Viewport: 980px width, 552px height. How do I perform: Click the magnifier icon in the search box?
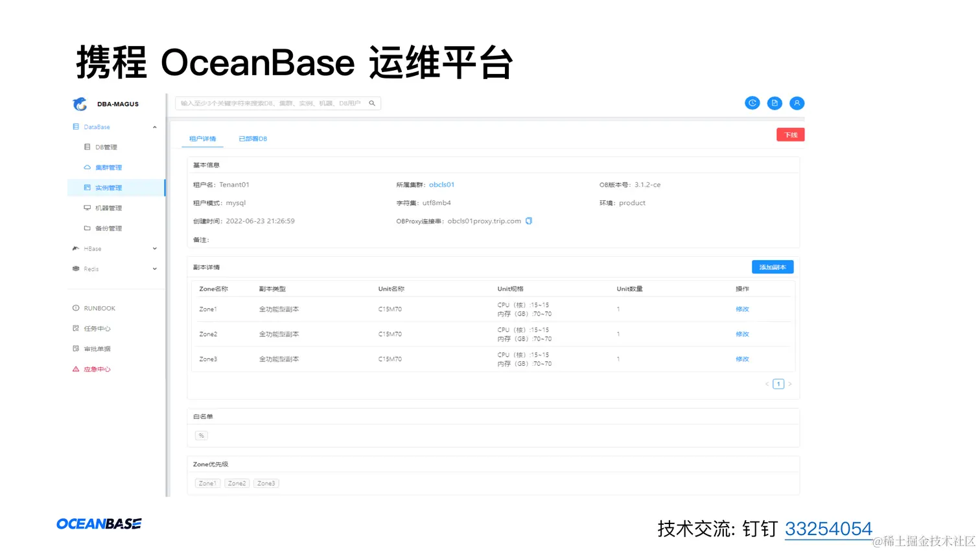[x=372, y=103]
